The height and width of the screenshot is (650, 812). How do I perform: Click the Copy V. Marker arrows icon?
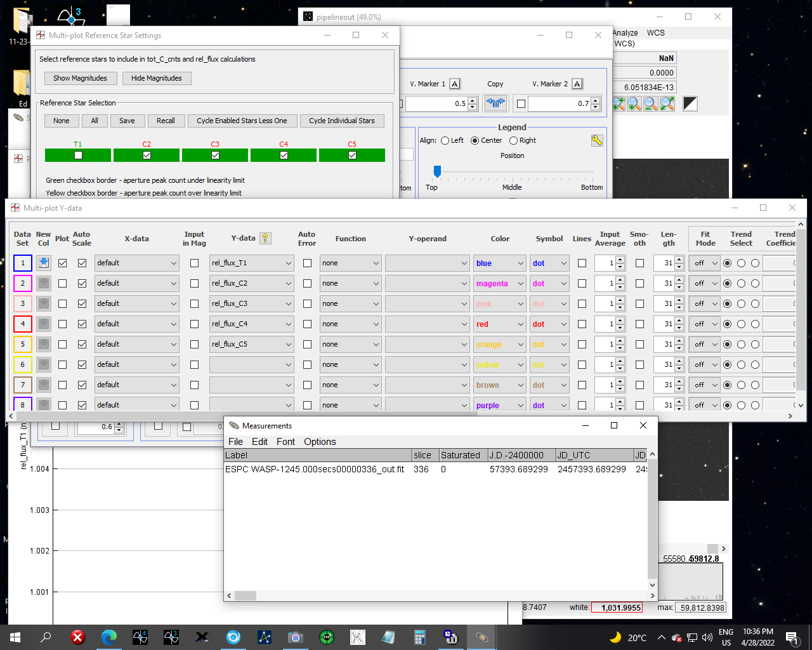[x=495, y=103]
